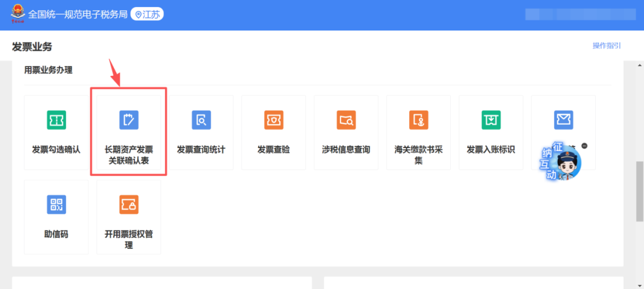Minimize the 征纳互动 floating widget
Screen dimensions: 644x289
pyautogui.click(x=584, y=146)
